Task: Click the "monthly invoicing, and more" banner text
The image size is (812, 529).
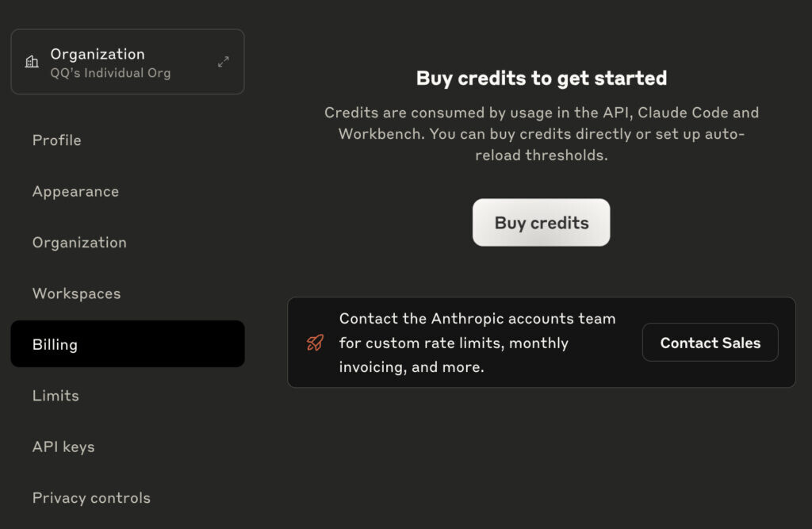Action: point(412,367)
